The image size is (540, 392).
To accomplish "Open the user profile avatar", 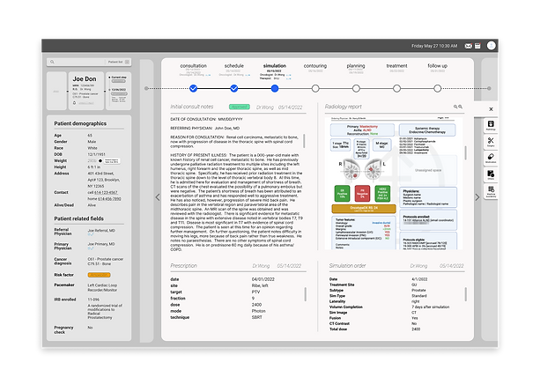I will click(491, 46).
